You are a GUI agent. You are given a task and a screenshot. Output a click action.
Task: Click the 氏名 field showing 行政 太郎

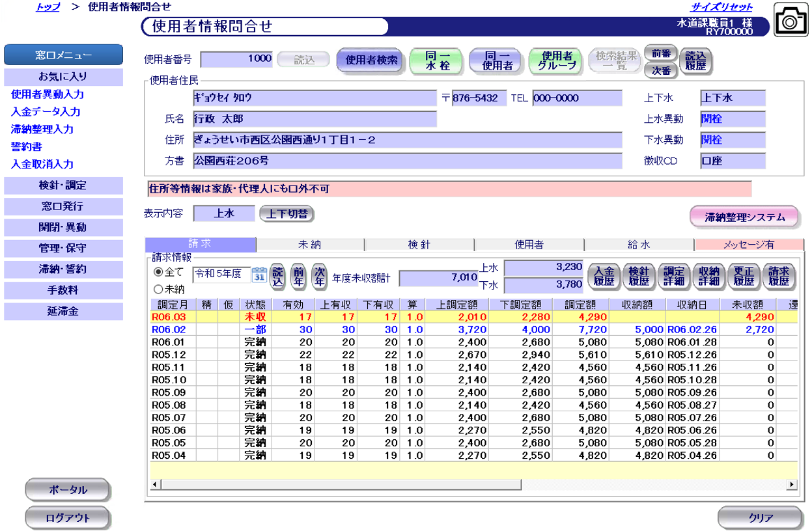tap(315, 119)
